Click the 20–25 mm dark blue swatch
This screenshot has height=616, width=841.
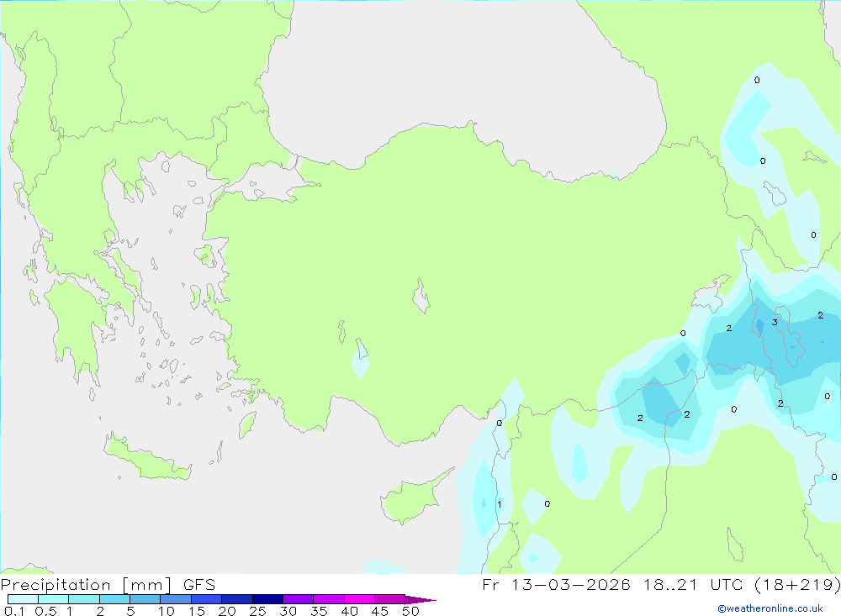coord(237,599)
